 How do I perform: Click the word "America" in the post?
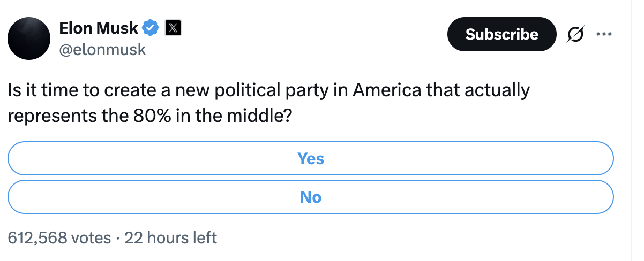click(x=387, y=90)
